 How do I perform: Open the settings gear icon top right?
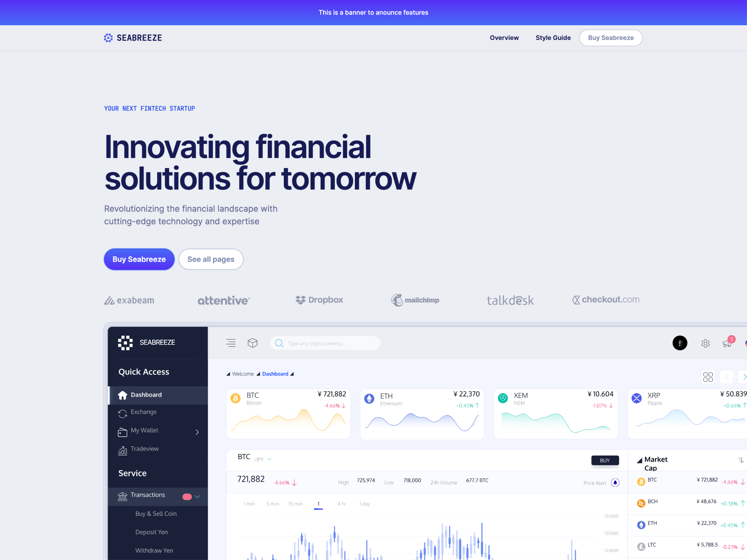click(x=705, y=343)
